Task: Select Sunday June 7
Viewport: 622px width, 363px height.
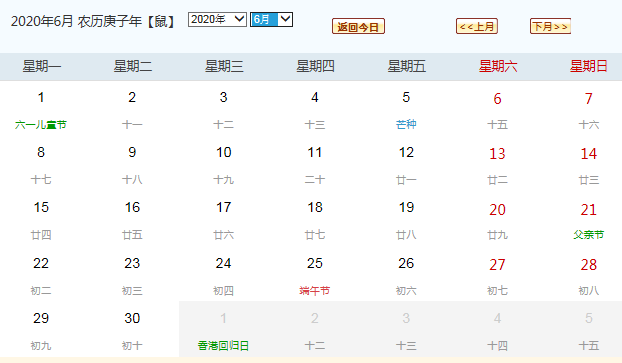Action: (x=589, y=110)
